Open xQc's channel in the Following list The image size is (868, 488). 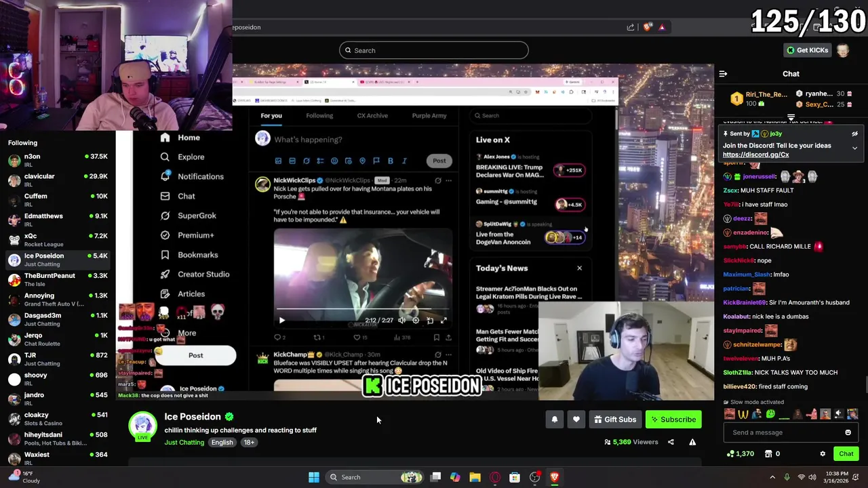[x=58, y=240]
